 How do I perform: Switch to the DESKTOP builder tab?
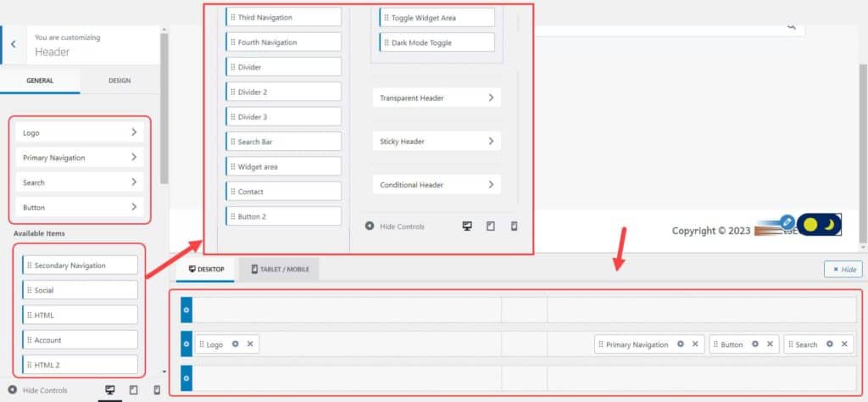pos(207,270)
